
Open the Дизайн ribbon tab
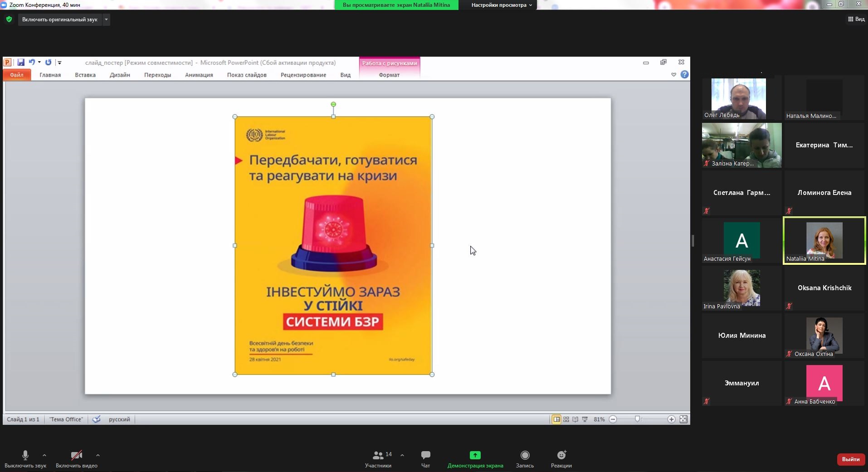(x=120, y=75)
